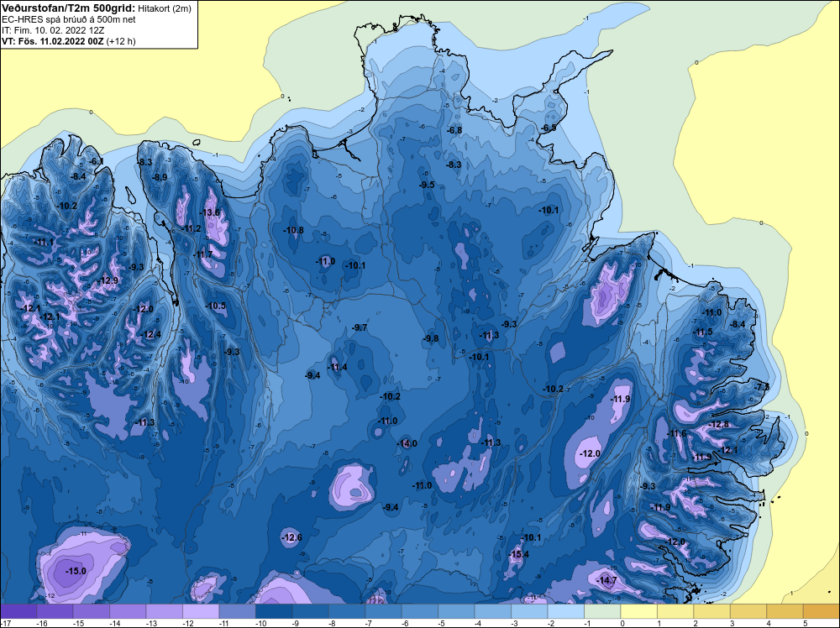Image resolution: width=840 pixels, height=628 pixels.
Task: Click the -11.5 temperature value
Action: pos(703,332)
